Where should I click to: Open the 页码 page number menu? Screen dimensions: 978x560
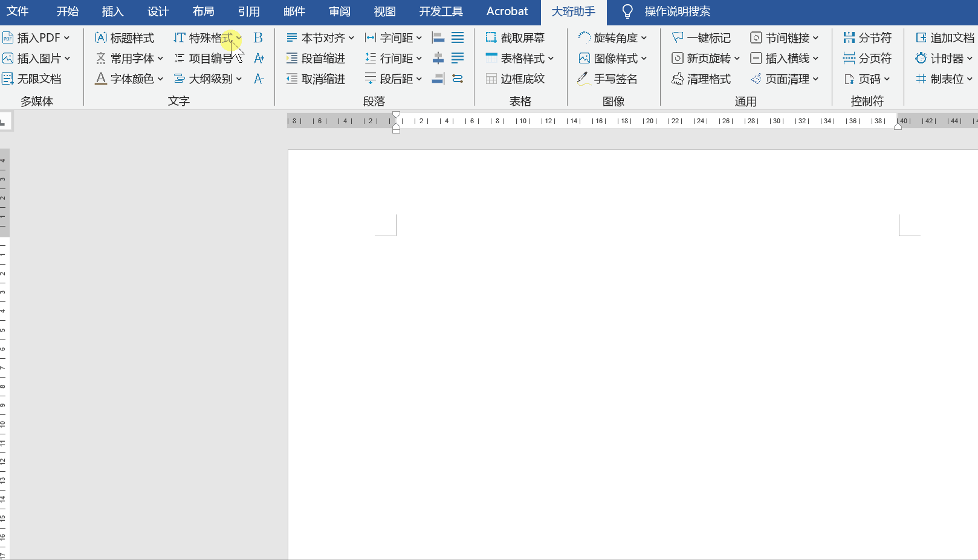(867, 79)
